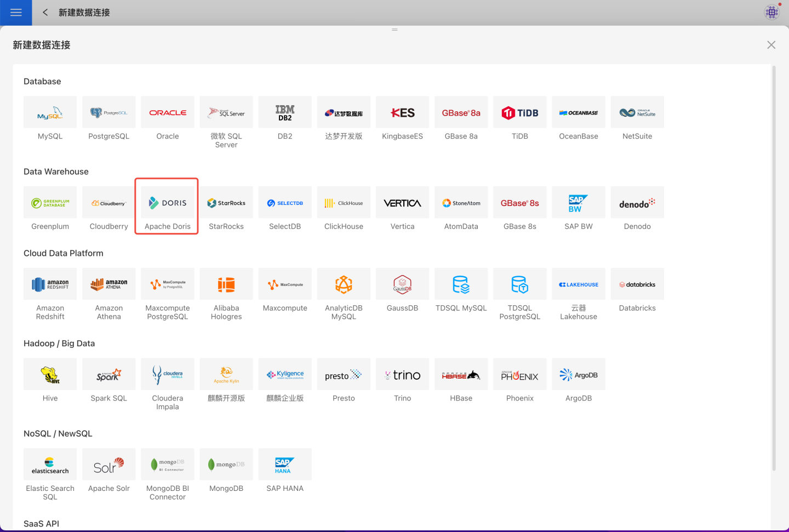
Task: Close the new data connection dialog
Action: coord(771,45)
